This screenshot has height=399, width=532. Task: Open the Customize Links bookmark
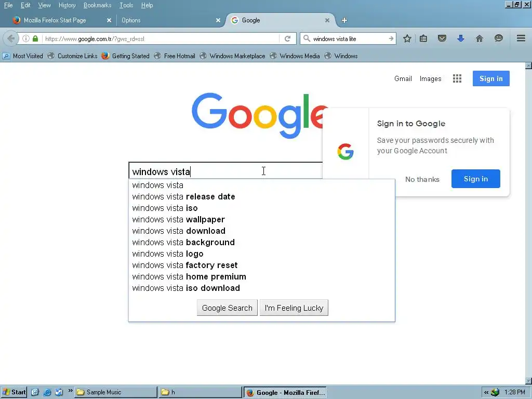pyautogui.click(x=73, y=56)
